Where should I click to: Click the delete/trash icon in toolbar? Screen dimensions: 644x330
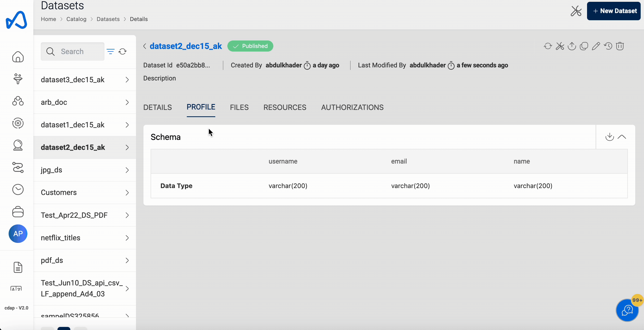click(x=620, y=46)
